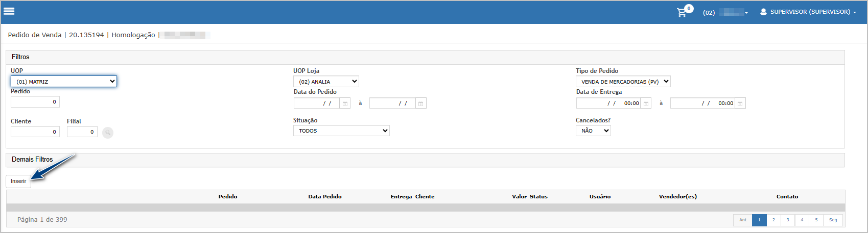Screen dimensions: 868x233
Task: Open the UOP Loja dropdown
Action: point(326,82)
